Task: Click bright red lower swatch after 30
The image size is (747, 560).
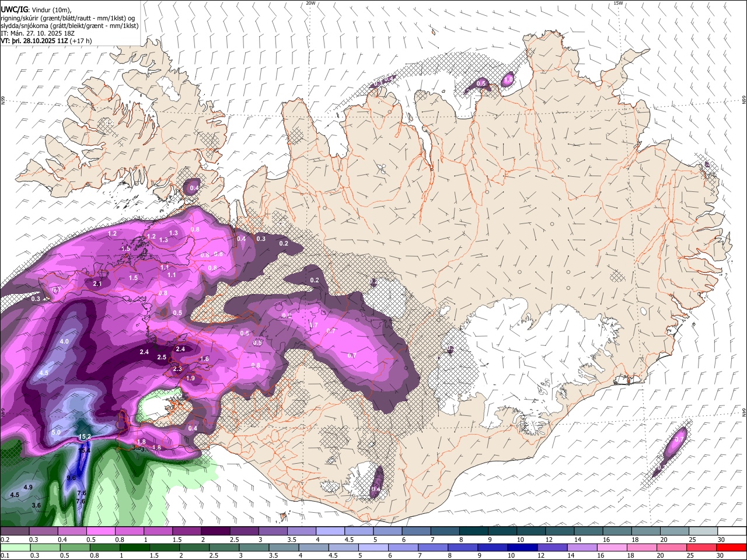Action: 732,548
